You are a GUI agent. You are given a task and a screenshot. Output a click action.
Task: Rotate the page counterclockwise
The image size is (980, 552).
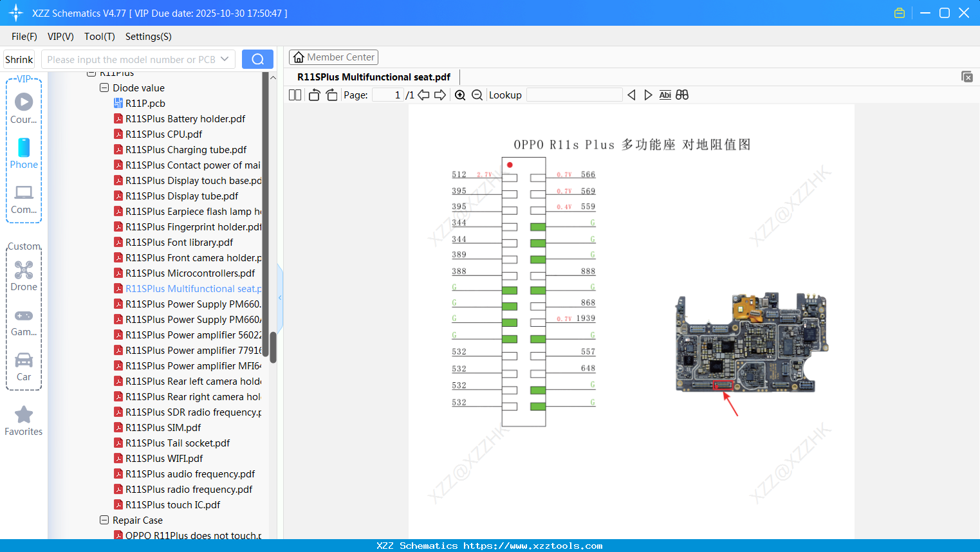click(x=314, y=95)
